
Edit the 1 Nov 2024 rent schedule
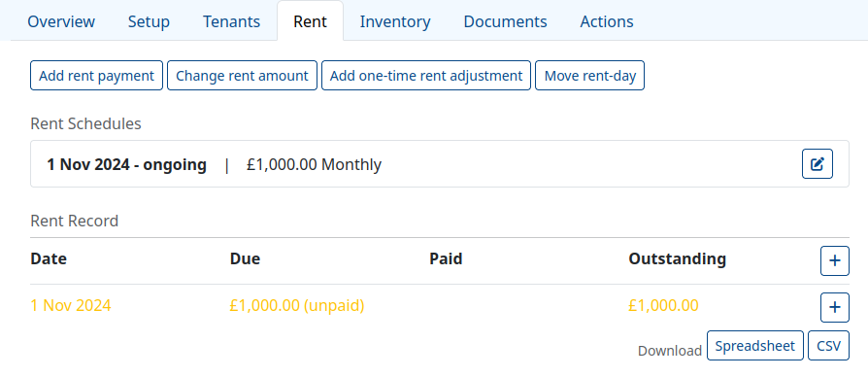click(x=818, y=164)
